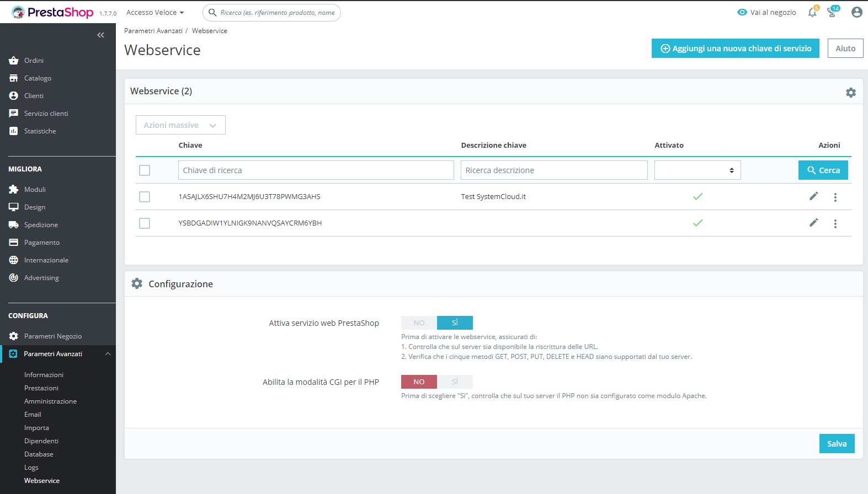
Task: Focus the Chiave di ricerca input
Action: [316, 170]
